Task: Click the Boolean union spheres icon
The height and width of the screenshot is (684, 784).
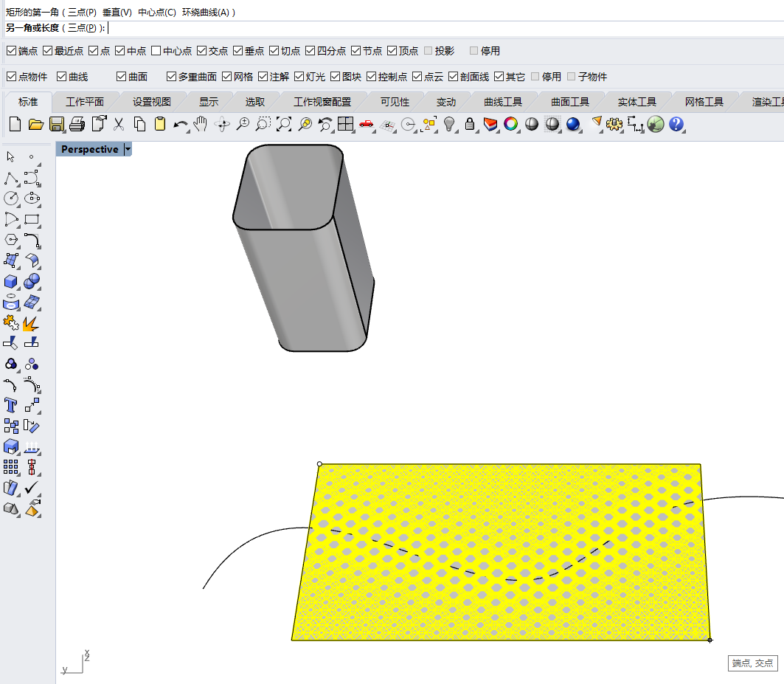Action: click(x=32, y=281)
